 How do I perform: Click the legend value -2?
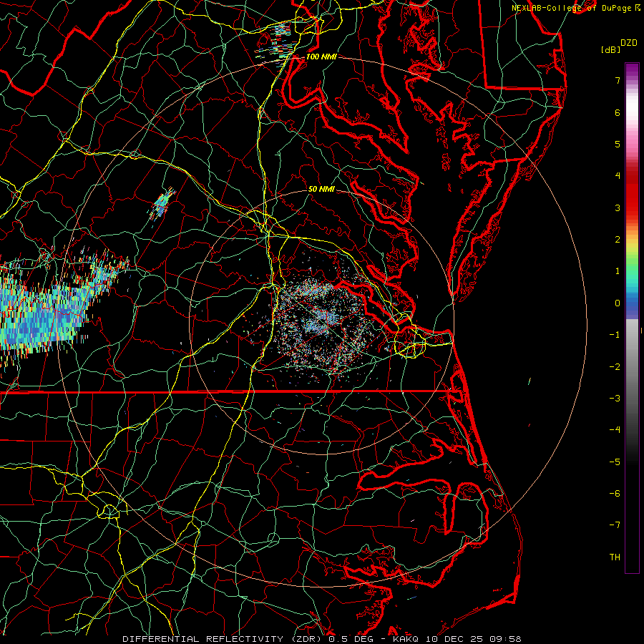tap(615, 366)
